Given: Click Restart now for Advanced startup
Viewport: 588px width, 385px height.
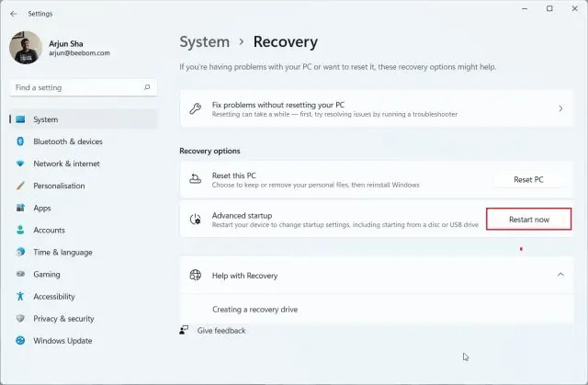Looking at the screenshot, I should pyautogui.click(x=529, y=220).
